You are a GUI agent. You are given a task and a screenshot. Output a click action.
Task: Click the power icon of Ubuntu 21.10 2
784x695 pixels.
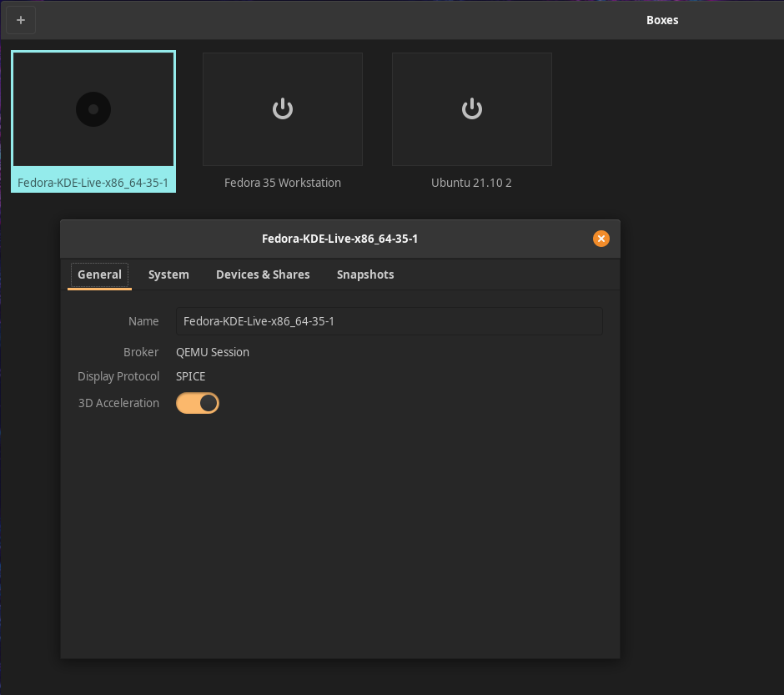(x=472, y=109)
